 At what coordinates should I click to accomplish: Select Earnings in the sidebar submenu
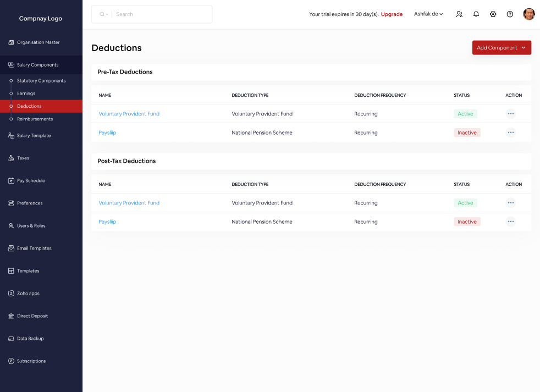(26, 93)
